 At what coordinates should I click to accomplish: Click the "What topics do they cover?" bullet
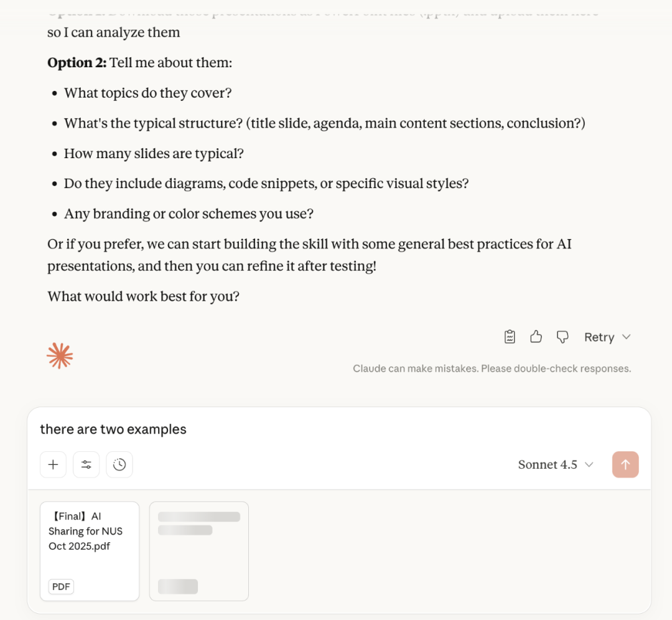[147, 93]
